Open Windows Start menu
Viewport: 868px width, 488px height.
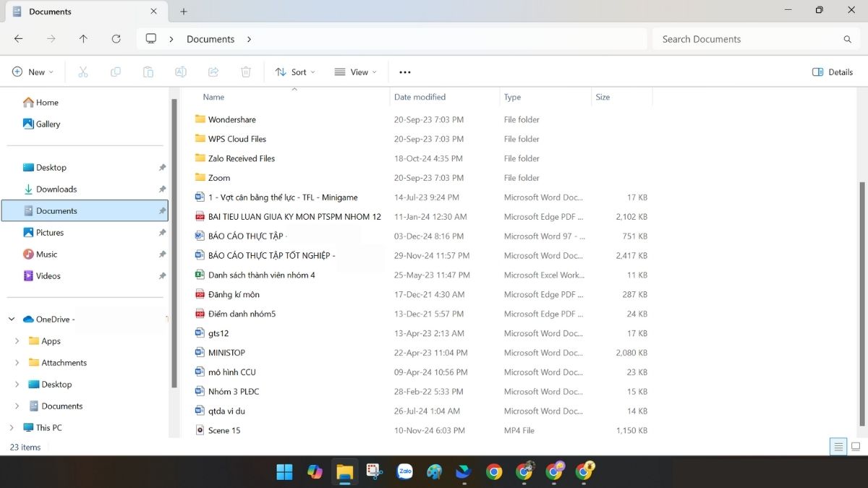point(284,472)
